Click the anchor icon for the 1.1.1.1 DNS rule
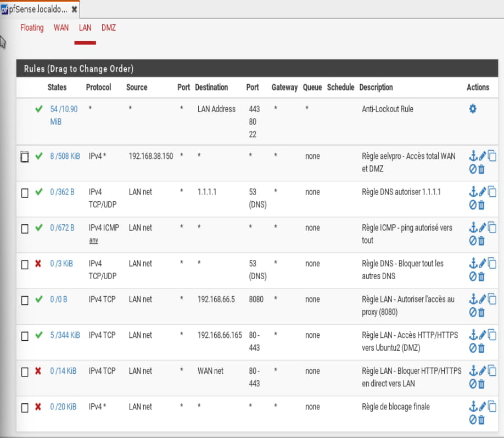 point(473,192)
